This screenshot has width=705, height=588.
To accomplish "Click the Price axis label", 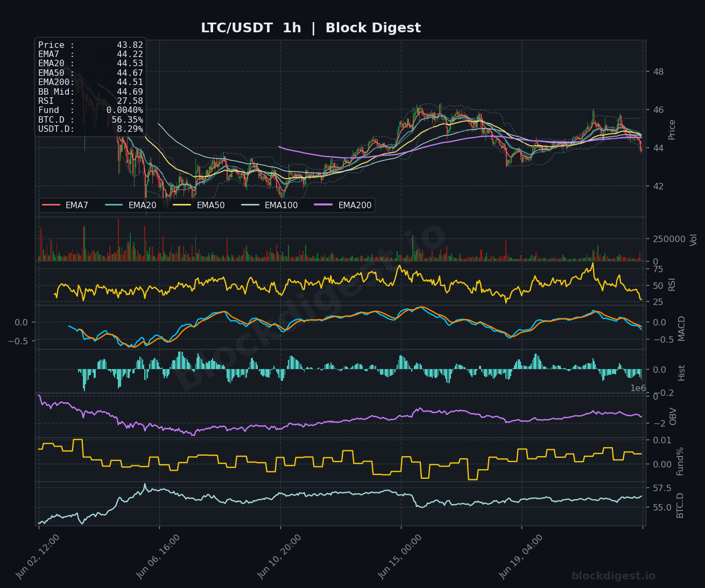I will pos(672,130).
